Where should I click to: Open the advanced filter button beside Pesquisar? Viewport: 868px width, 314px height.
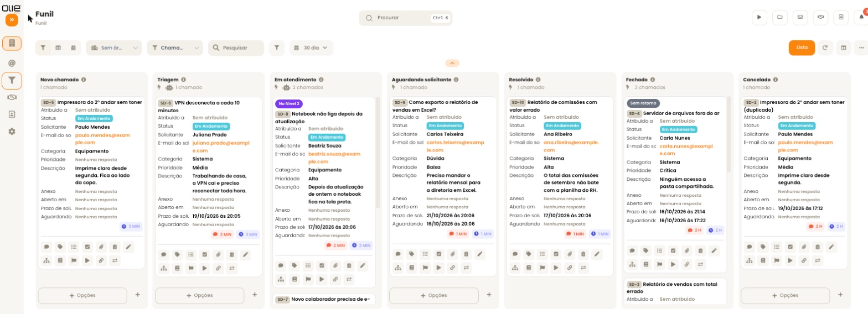277,48
